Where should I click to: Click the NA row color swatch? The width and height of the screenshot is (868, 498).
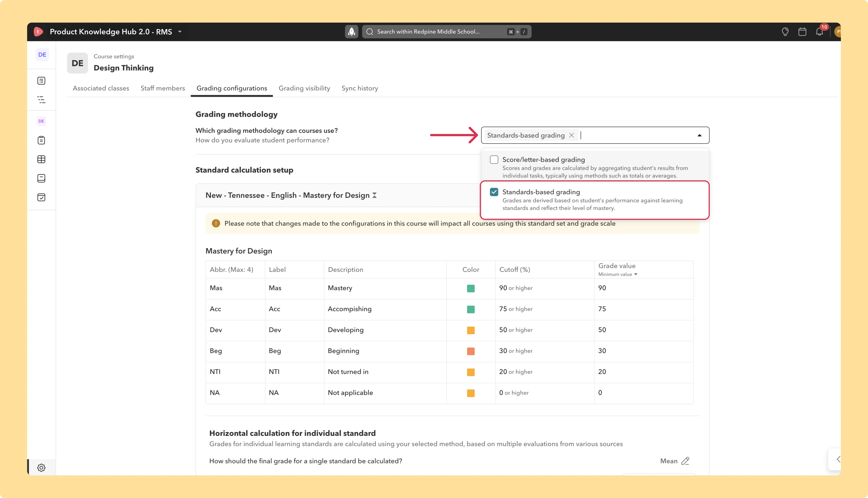pos(471,393)
